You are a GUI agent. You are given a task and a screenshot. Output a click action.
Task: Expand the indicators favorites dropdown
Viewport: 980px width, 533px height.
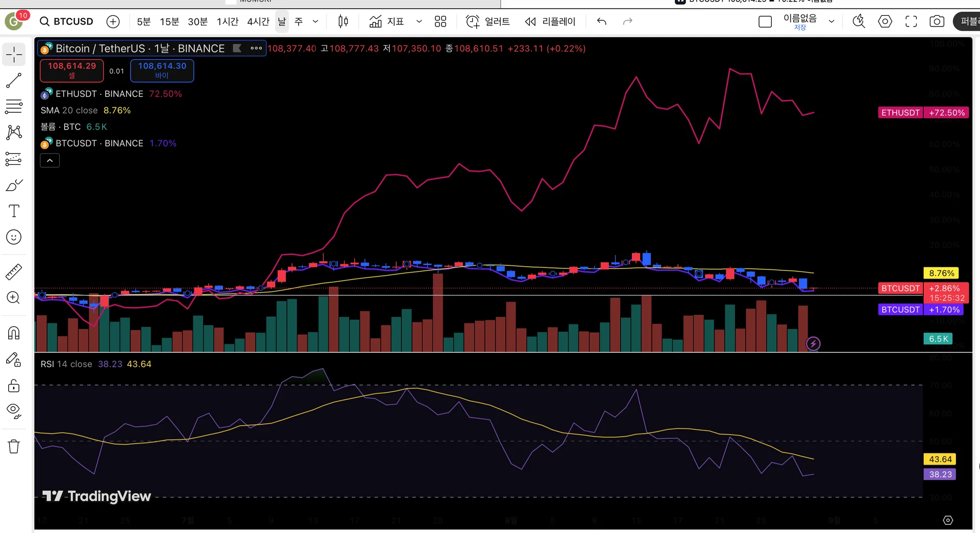(x=419, y=21)
